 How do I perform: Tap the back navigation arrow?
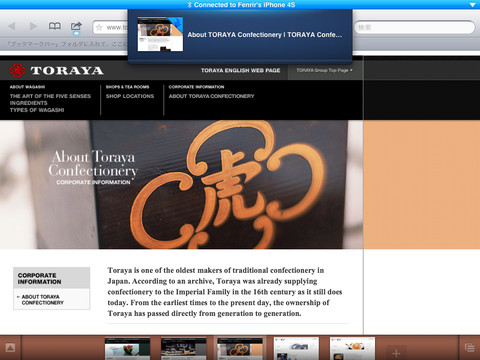click(x=12, y=26)
